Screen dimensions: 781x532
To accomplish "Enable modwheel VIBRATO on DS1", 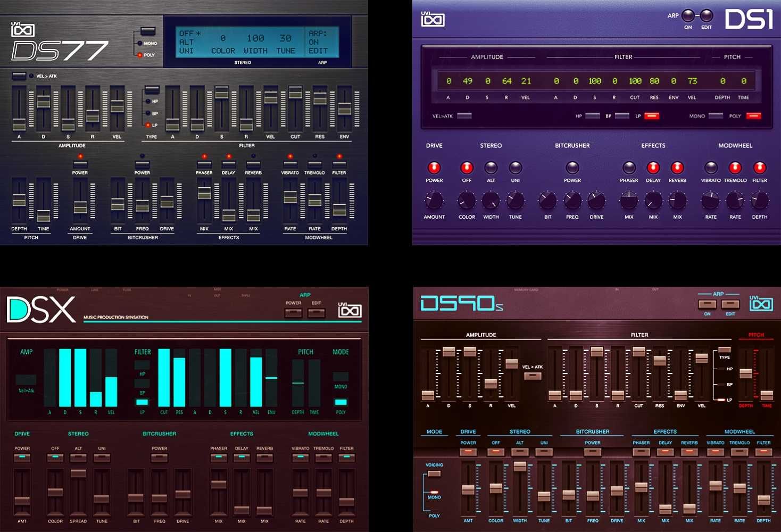I will click(711, 168).
